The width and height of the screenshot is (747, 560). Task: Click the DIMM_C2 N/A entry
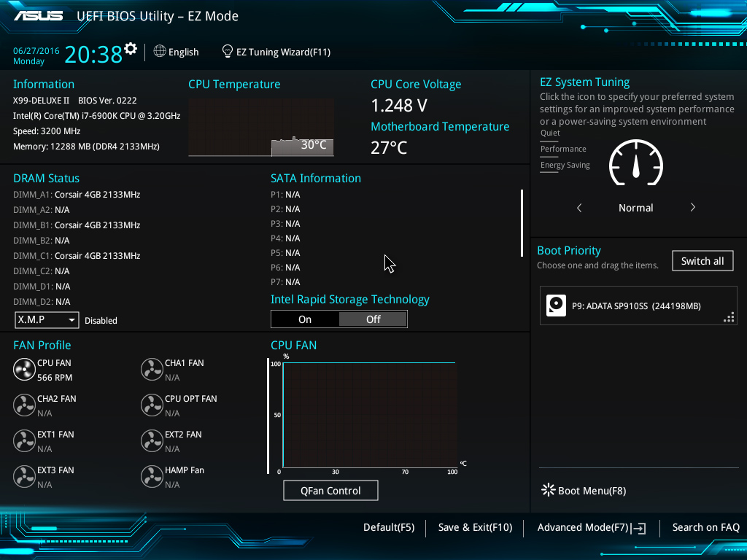42,271
